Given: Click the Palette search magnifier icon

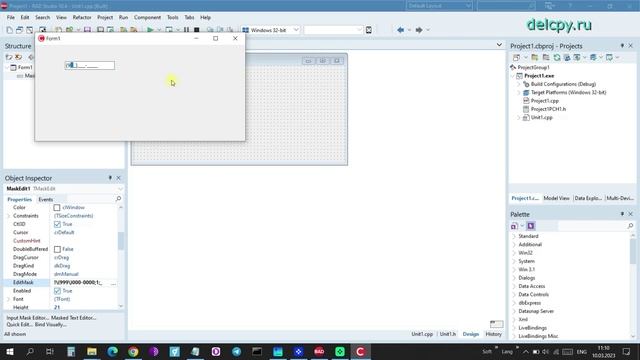Looking at the screenshot, I should (x=630, y=226).
